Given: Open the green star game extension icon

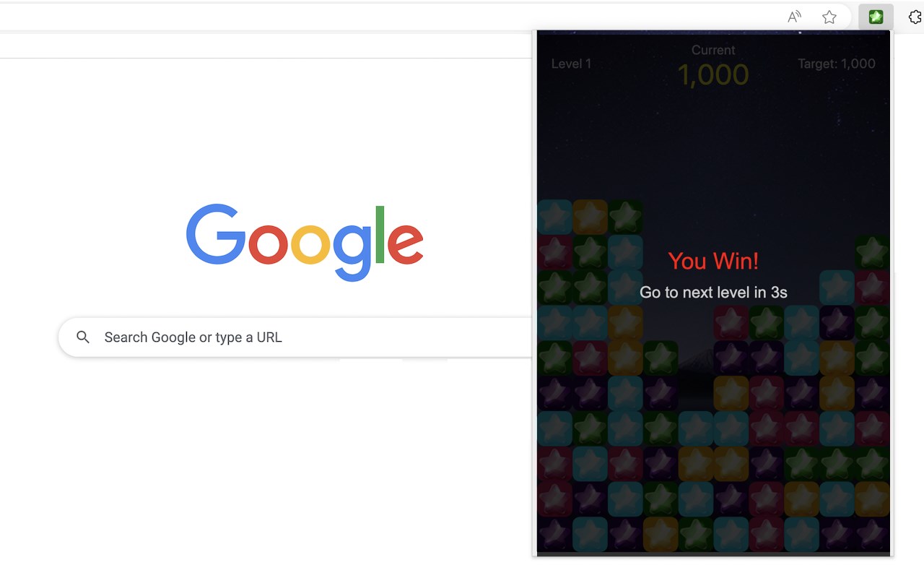Looking at the screenshot, I should coord(876,17).
